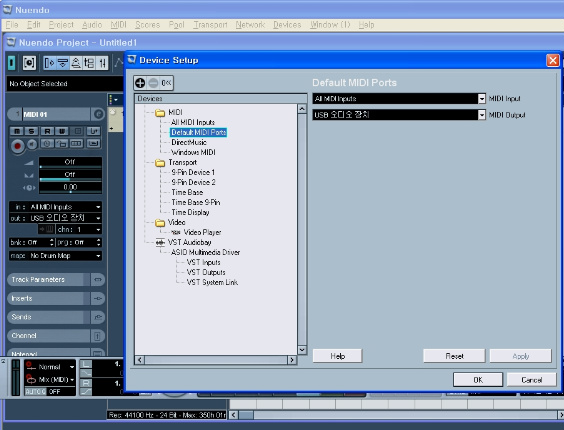Toggle the Show Event Infoline toolbar icon
Image resolution: width=564 pixels, height=430 pixels.
point(63,63)
